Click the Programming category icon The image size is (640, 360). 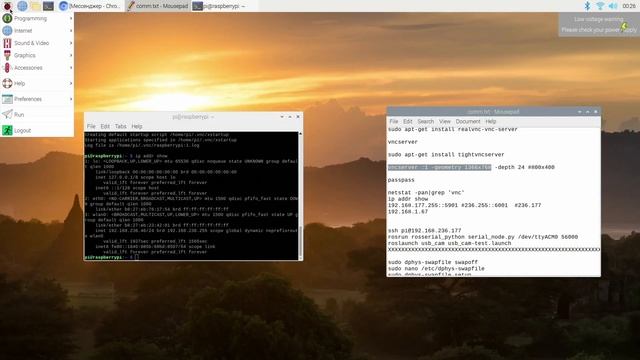(x=7, y=18)
